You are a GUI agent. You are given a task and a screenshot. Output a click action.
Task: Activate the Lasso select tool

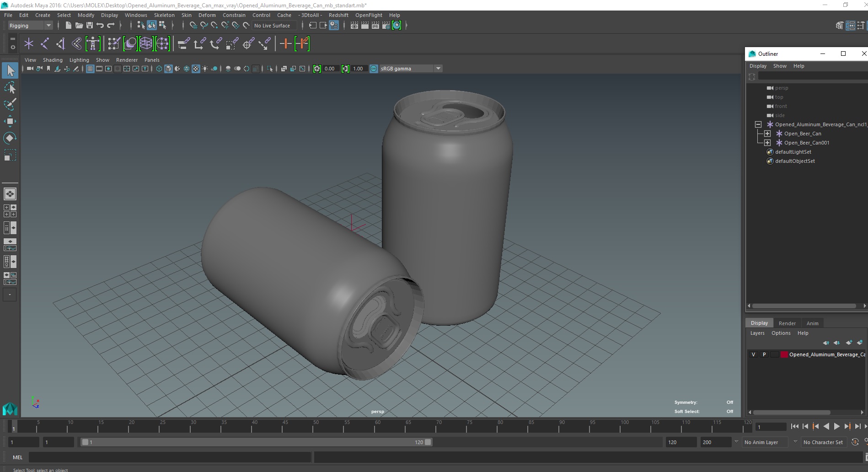click(x=10, y=87)
